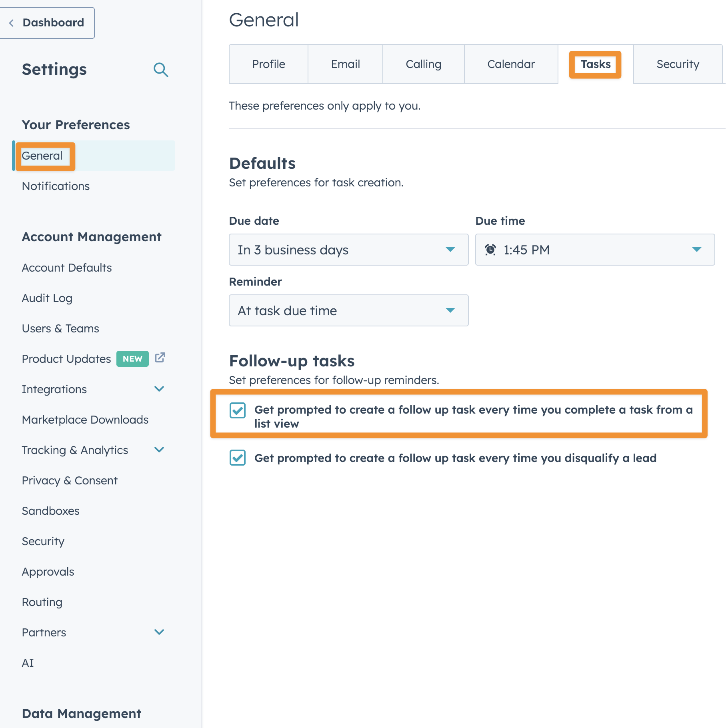Uncheck follow-up prompt for list view tasks

point(238,410)
